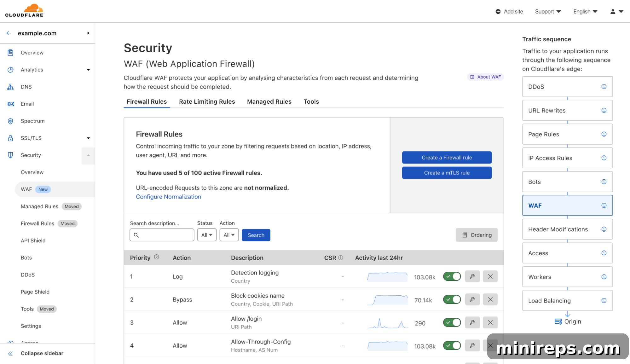The width and height of the screenshot is (630, 364).
Task: Open API Shield in sidebar
Action: [33, 240]
